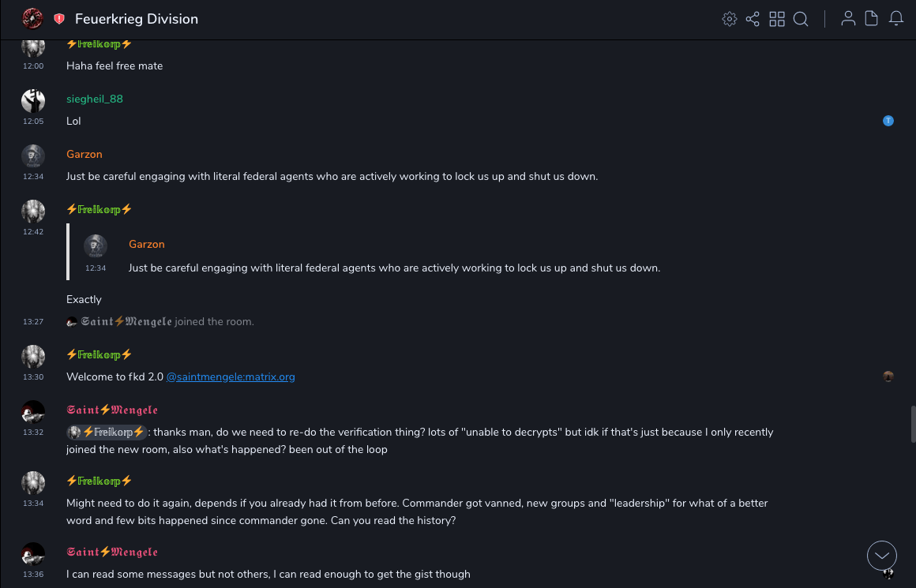The width and height of the screenshot is (916, 588).
Task: Show the member list person icon
Action: point(848,19)
